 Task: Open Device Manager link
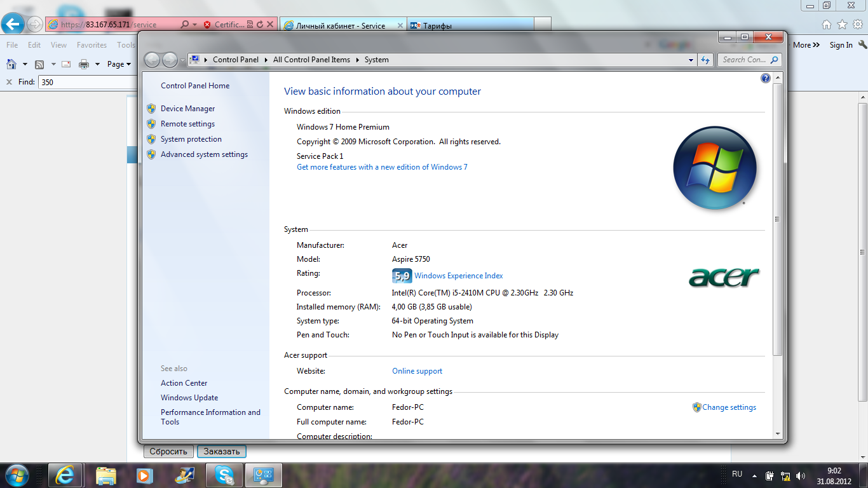[x=187, y=109]
